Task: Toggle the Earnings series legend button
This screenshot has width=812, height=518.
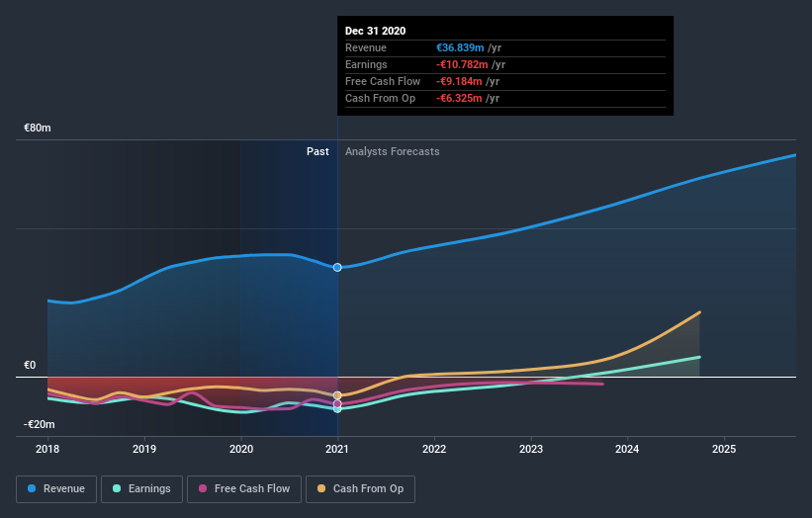Action: pos(141,489)
